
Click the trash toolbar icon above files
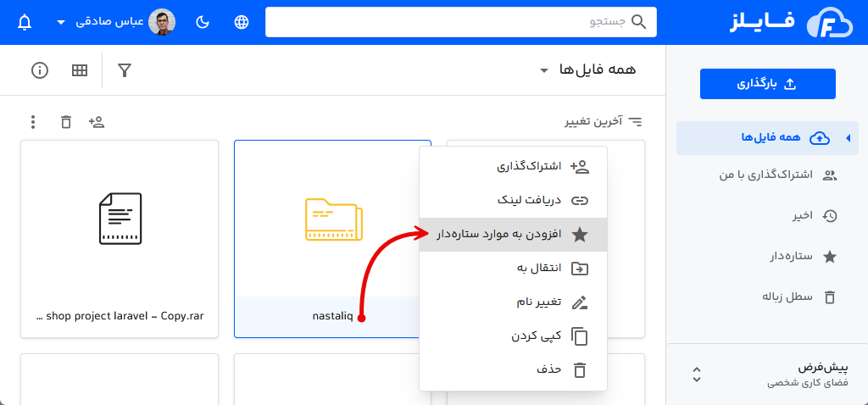tap(66, 122)
